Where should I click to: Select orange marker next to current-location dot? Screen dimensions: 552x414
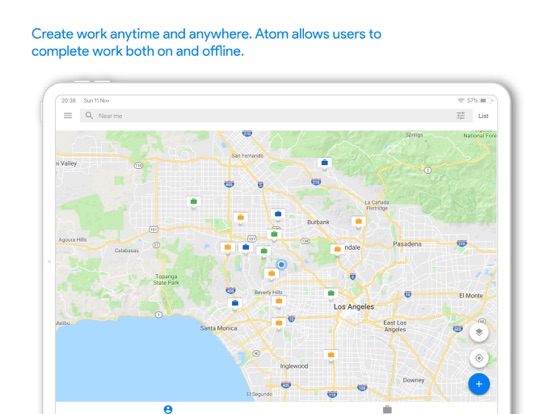pyautogui.click(x=271, y=274)
